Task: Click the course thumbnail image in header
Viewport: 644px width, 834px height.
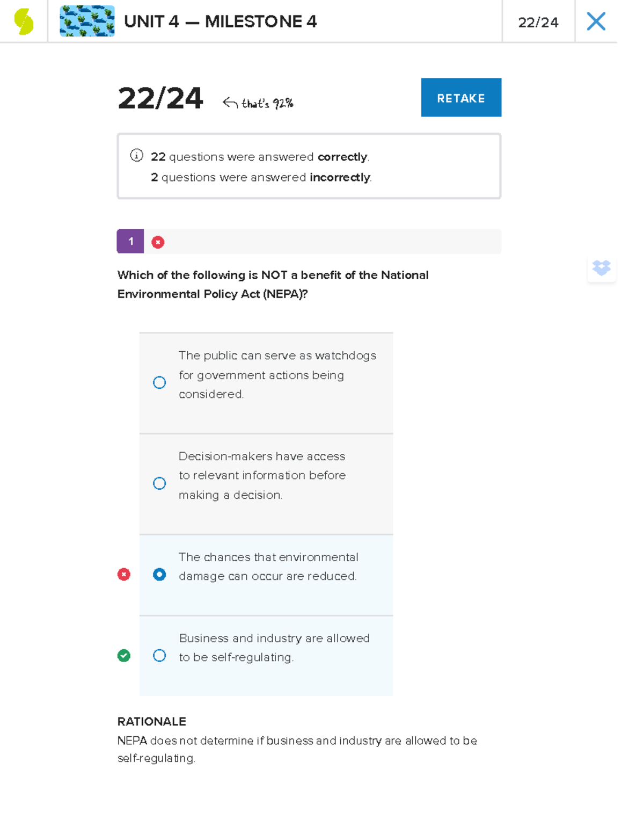Action: (x=87, y=21)
